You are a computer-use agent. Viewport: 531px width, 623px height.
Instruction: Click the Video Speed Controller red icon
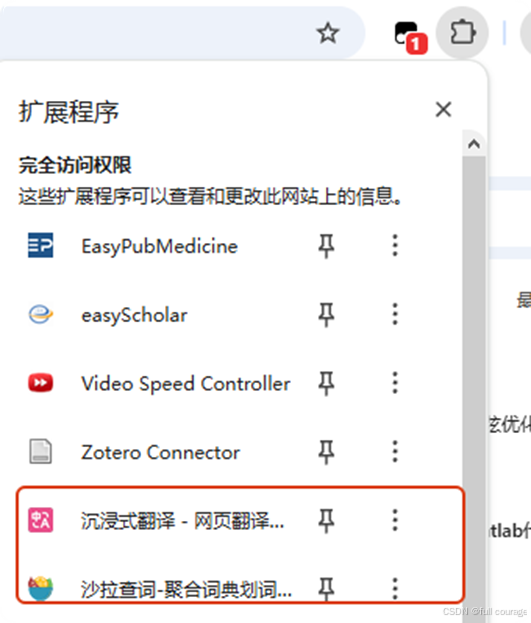pyautogui.click(x=41, y=383)
